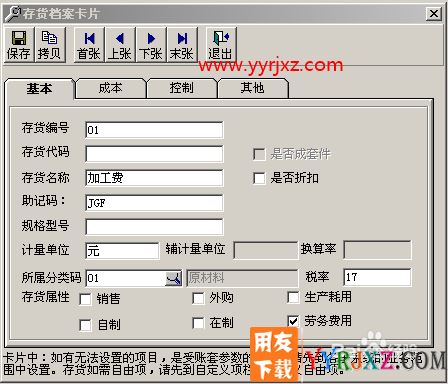
Task: Uncheck the 劳务费用 attribute
Action: (293, 321)
